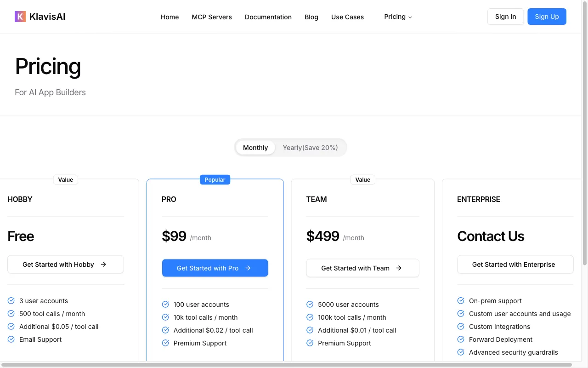Viewport: 588px width, 368px height.
Task: Expand the Pricing dropdown menu
Action: 398,17
